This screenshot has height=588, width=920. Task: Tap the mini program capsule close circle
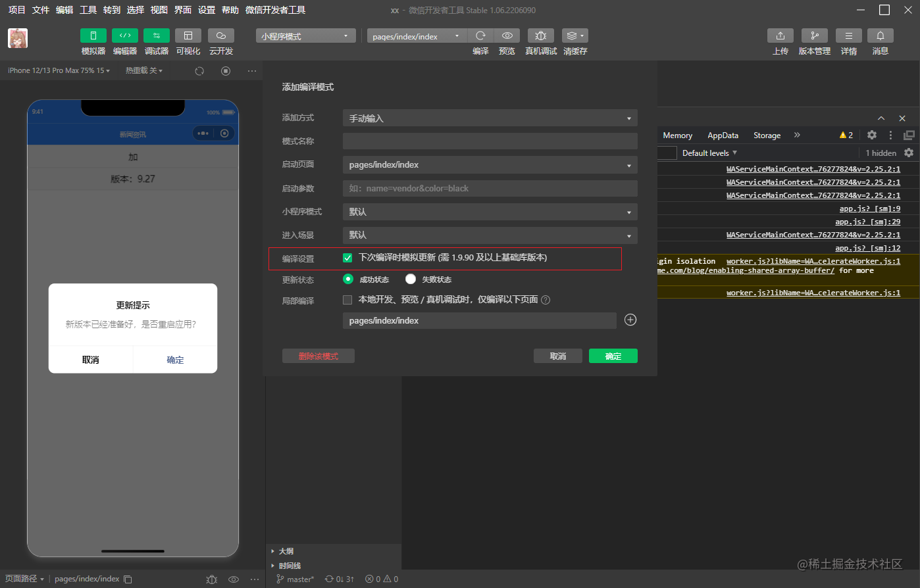[x=224, y=134]
